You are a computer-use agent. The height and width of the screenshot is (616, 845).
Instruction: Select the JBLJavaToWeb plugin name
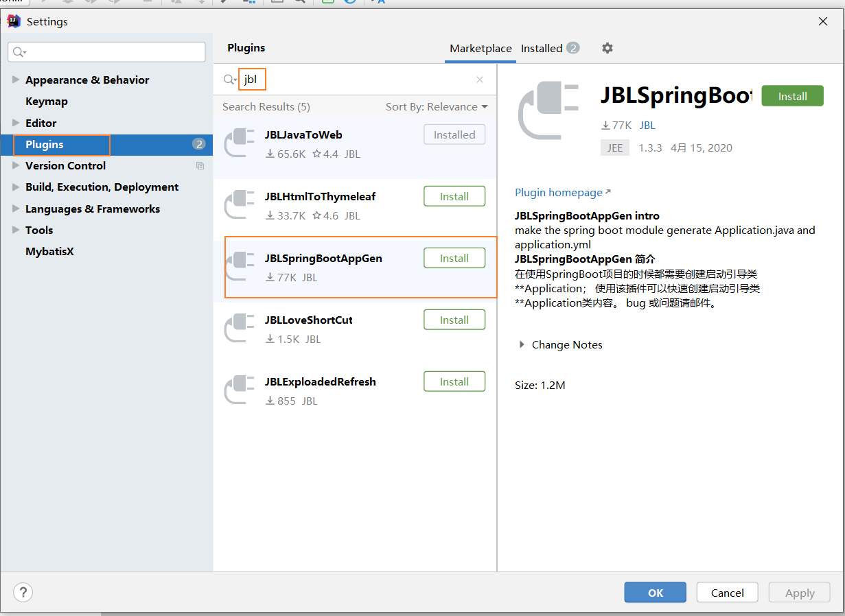303,134
